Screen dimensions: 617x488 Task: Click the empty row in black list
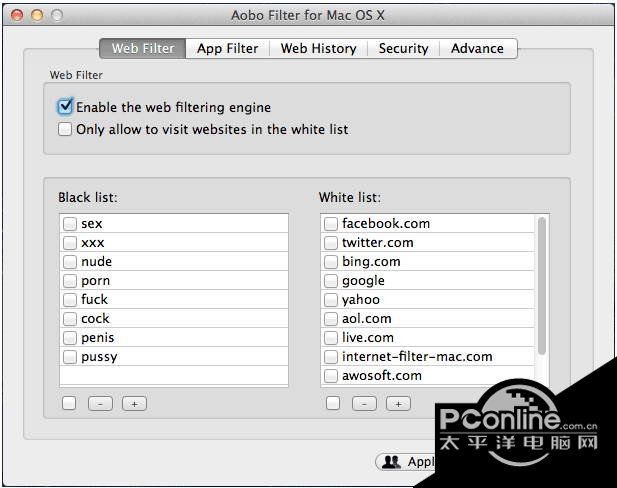pos(174,375)
